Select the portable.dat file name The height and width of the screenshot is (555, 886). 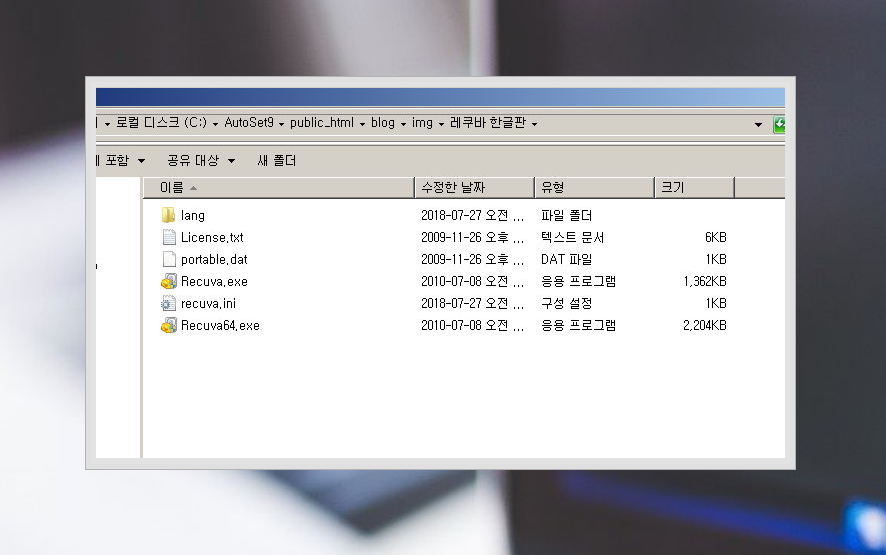pos(214,259)
